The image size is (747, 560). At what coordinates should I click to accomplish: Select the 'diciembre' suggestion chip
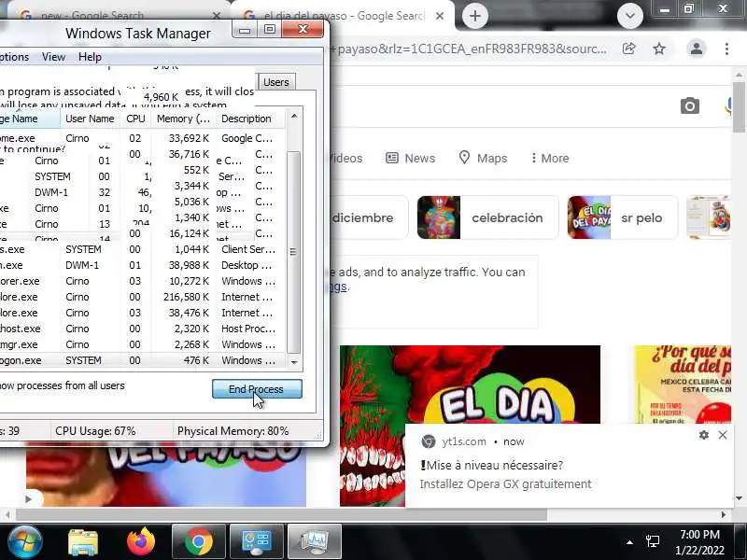click(x=367, y=217)
